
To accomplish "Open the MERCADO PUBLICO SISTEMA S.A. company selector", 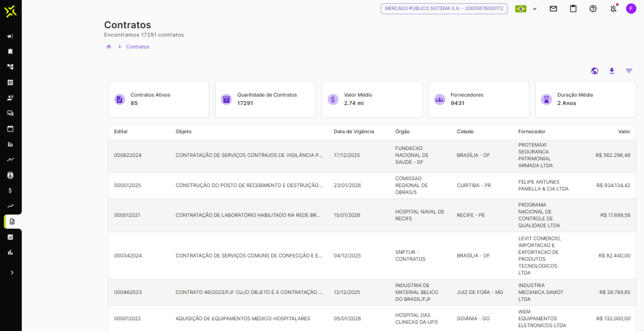I will tap(444, 9).
